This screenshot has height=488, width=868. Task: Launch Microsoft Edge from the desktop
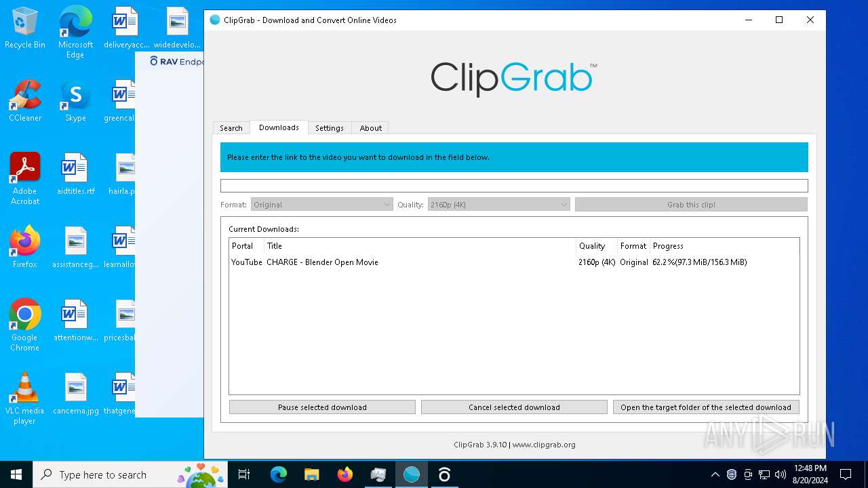(75, 33)
